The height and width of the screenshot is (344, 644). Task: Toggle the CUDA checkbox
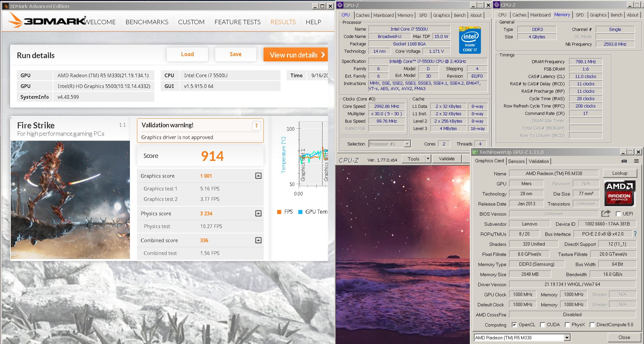coord(542,325)
